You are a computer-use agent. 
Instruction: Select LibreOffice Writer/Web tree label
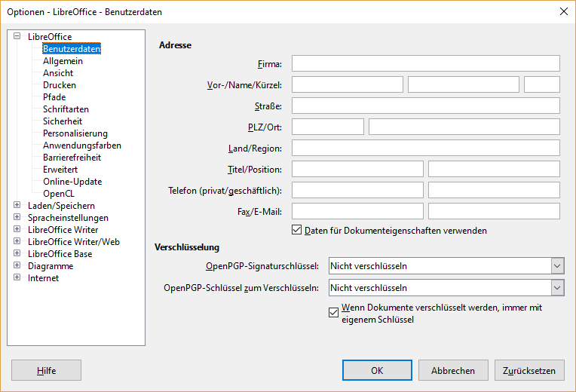[74, 242]
